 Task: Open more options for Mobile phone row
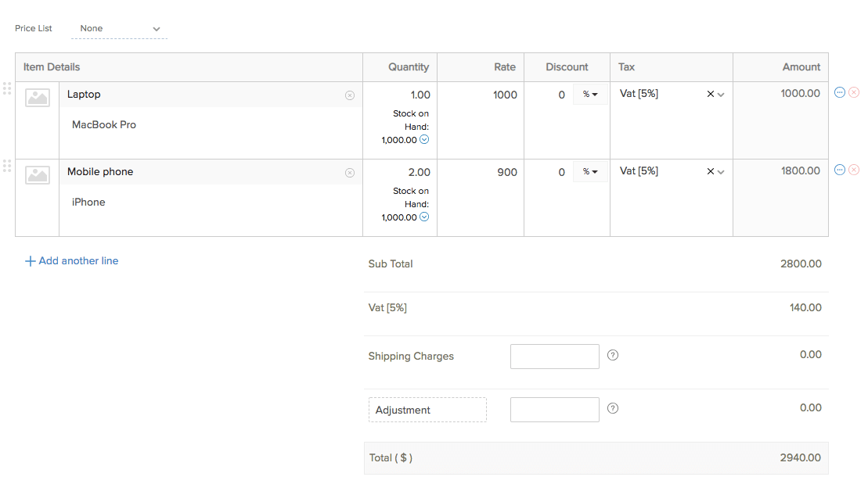[840, 170]
